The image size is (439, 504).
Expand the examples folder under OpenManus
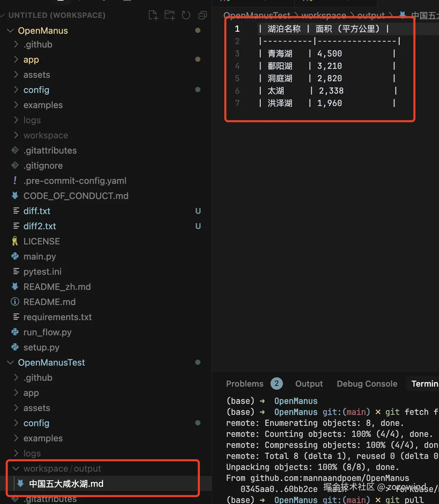[16, 105]
